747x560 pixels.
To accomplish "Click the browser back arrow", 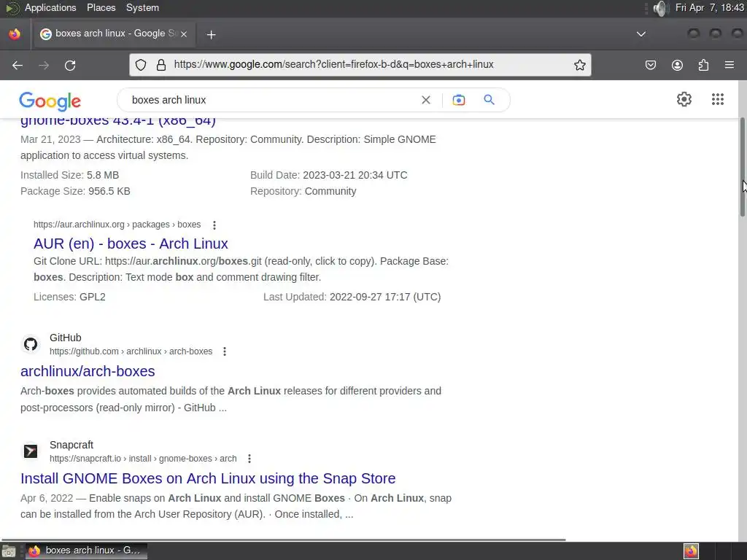I will click(18, 65).
